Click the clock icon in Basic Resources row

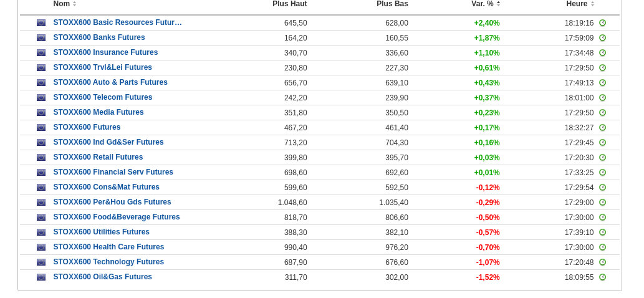click(x=602, y=23)
